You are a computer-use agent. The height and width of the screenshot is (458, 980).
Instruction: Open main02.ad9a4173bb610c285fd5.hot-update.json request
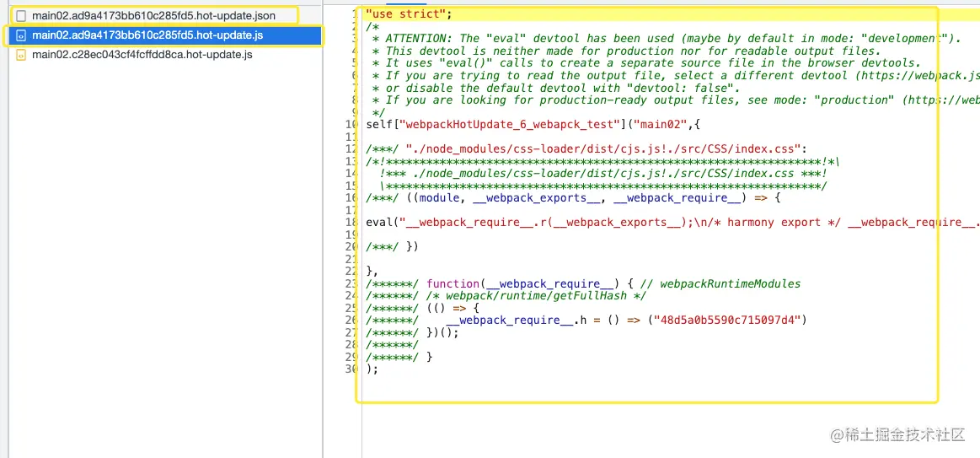153,15
